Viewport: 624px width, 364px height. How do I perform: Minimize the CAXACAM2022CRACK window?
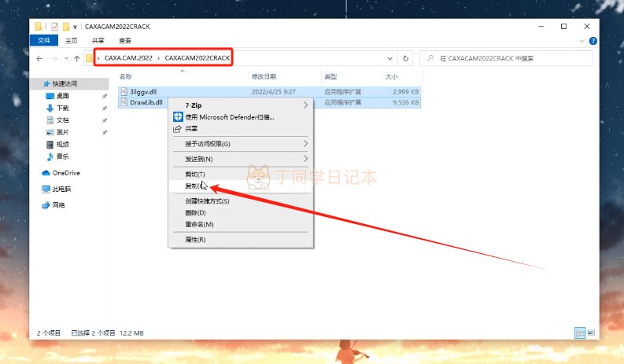(x=541, y=26)
